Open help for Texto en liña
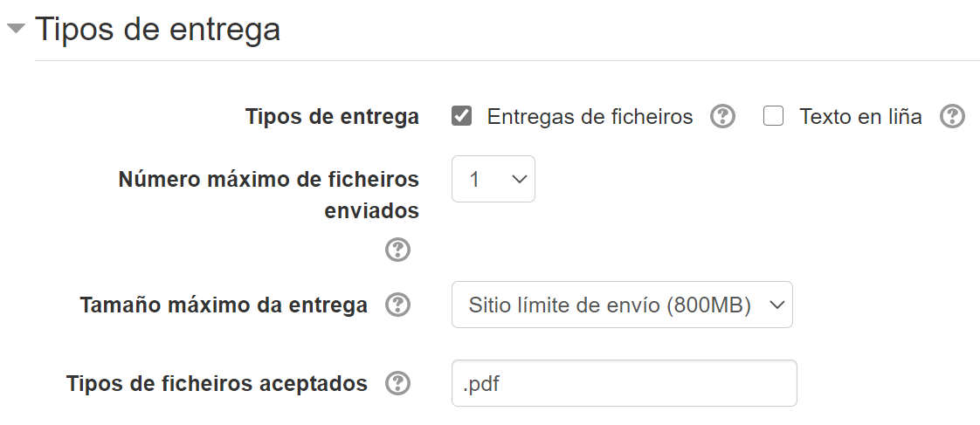Image resolution: width=980 pixels, height=425 pixels. click(x=952, y=117)
